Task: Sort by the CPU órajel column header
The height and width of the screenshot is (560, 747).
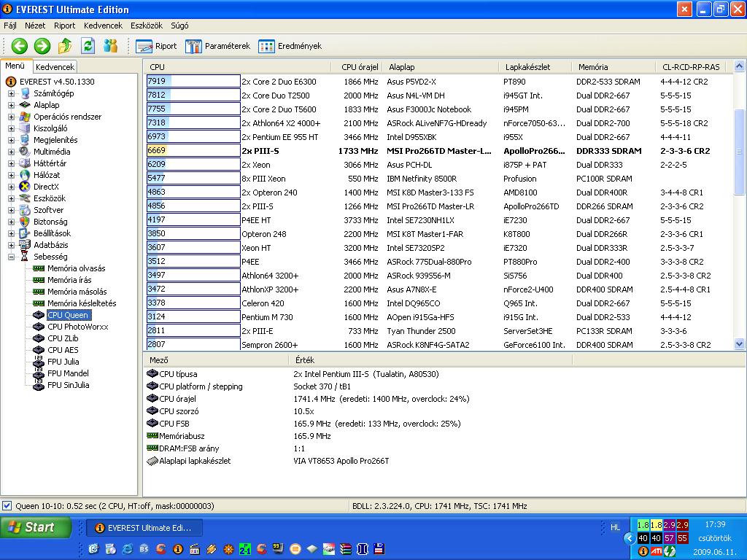Action: (x=357, y=67)
